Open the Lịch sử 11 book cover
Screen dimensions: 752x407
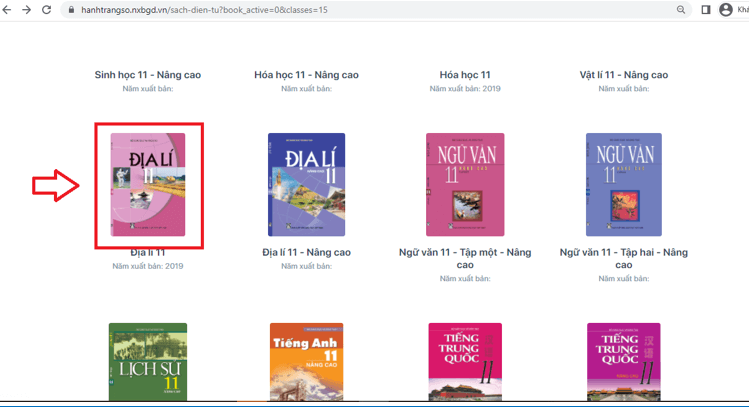click(148, 362)
